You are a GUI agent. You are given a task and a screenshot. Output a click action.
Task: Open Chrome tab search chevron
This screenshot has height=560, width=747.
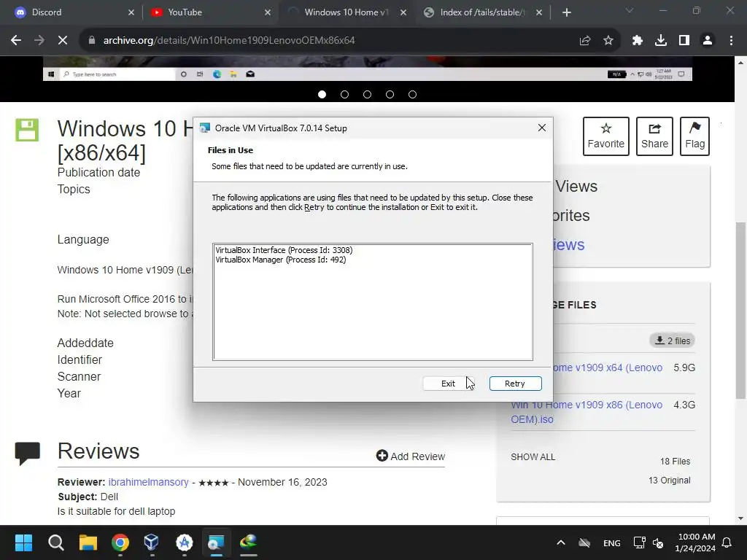[x=630, y=10]
